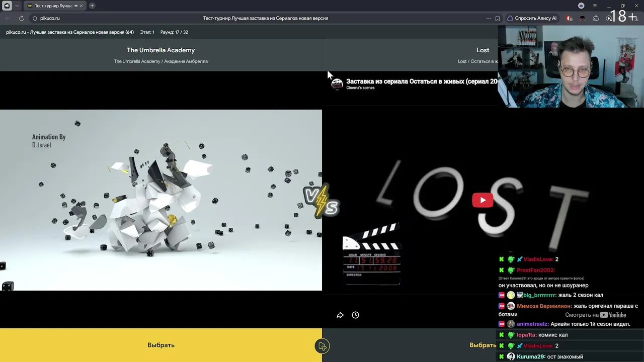The width and height of the screenshot is (644, 362).
Task: Click the Этап: 1 stage label
Action: point(147,32)
